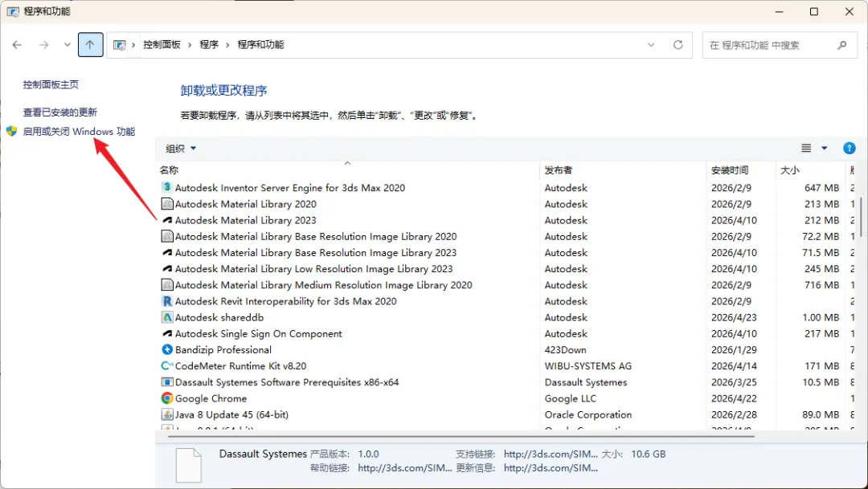Select 控制面板 in the breadcrumb

click(162, 45)
